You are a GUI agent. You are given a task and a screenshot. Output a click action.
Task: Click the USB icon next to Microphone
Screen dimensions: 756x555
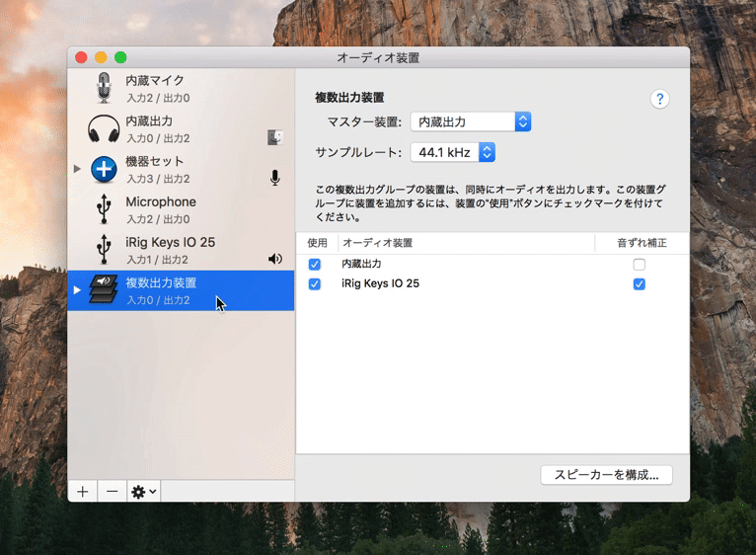coord(104,209)
